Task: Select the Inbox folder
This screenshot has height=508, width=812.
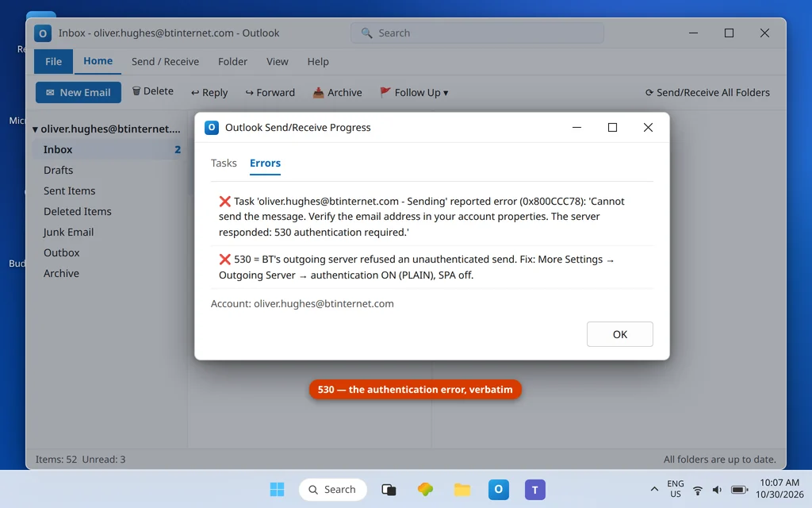Action: 108,149
